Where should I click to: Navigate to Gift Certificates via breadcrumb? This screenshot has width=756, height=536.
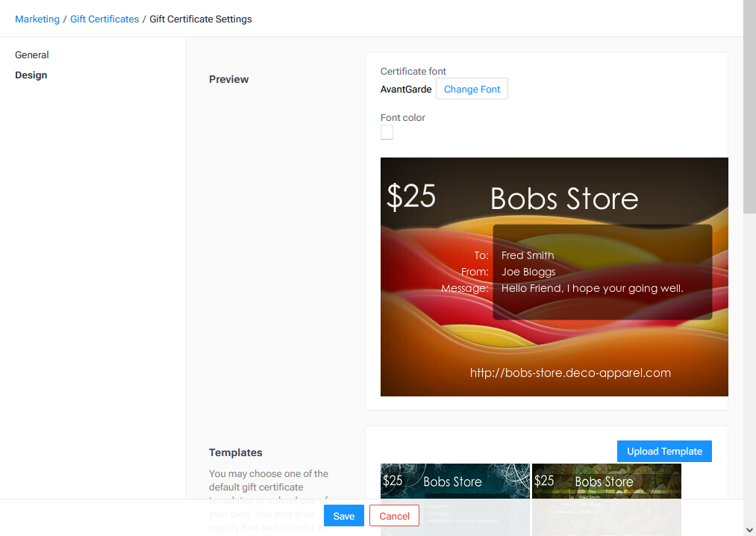tap(104, 19)
